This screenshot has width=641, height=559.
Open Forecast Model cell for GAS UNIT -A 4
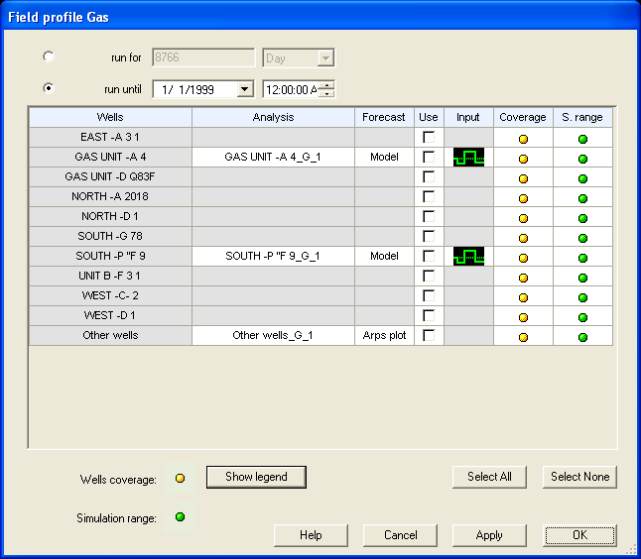point(384,157)
